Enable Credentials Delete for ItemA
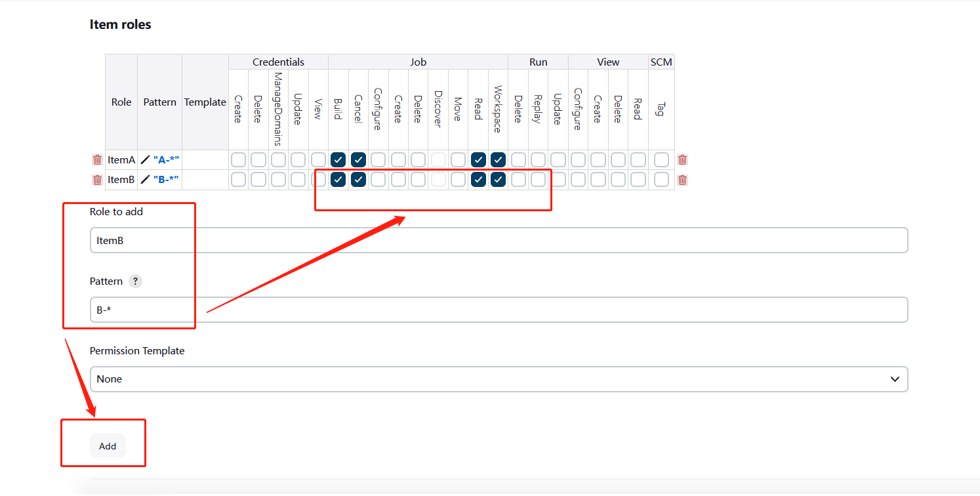The width and height of the screenshot is (980, 496). (258, 159)
